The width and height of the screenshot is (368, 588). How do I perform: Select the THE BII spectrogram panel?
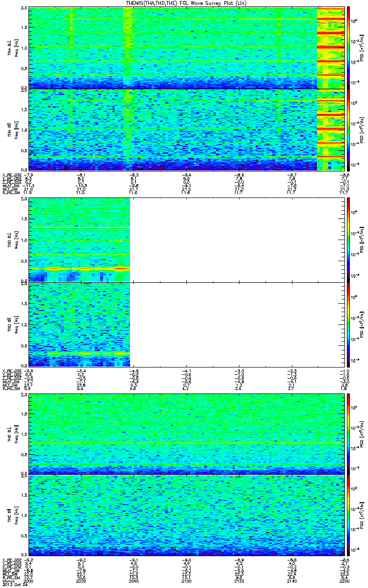point(185,515)
